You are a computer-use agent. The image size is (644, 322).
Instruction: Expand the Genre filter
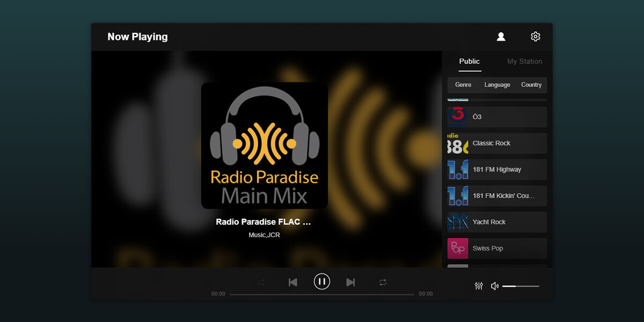(463, 85)
